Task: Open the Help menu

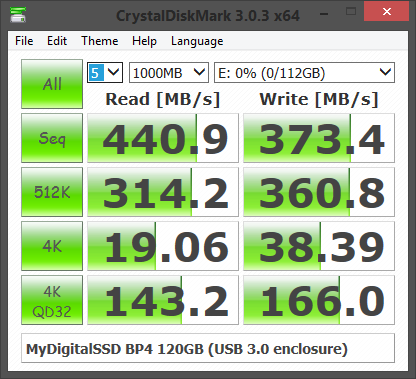Action: 144,41
